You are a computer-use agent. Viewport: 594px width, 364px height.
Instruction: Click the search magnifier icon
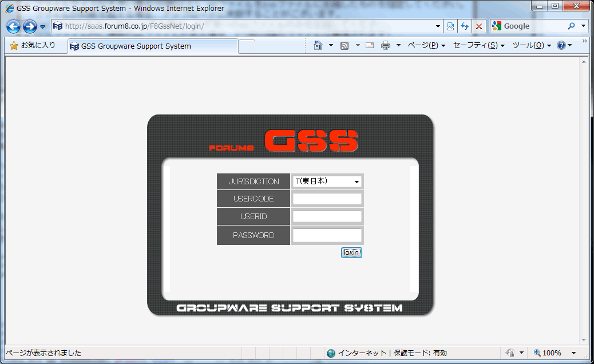pyautogui.click(x=571, y=26)
